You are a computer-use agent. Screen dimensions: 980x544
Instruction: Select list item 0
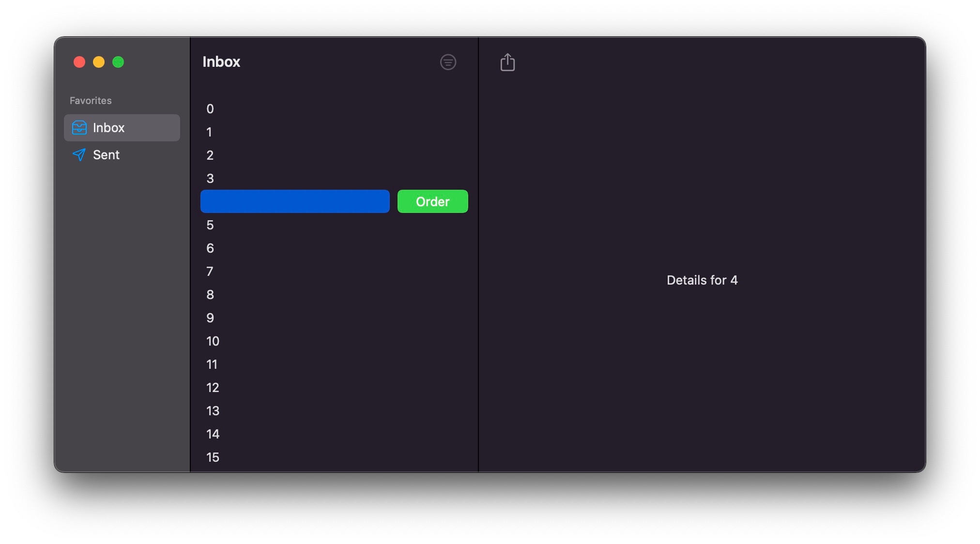click(x=210, y=109)
